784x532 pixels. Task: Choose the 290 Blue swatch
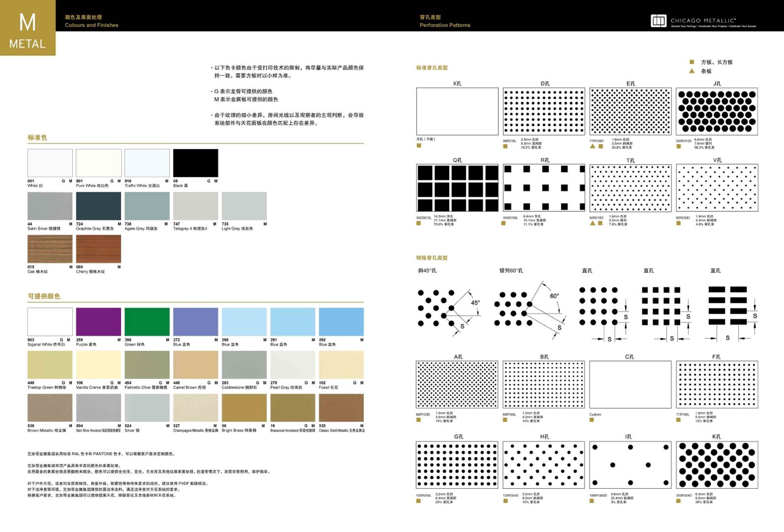pyautogui.click(x=244, y=322)
